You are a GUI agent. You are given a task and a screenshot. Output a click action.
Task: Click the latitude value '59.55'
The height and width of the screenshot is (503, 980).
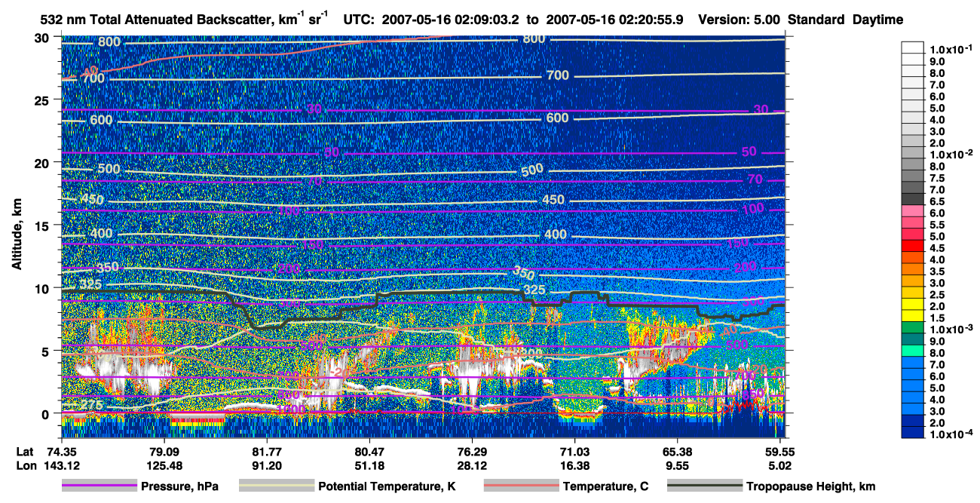(x=779, y=452)
